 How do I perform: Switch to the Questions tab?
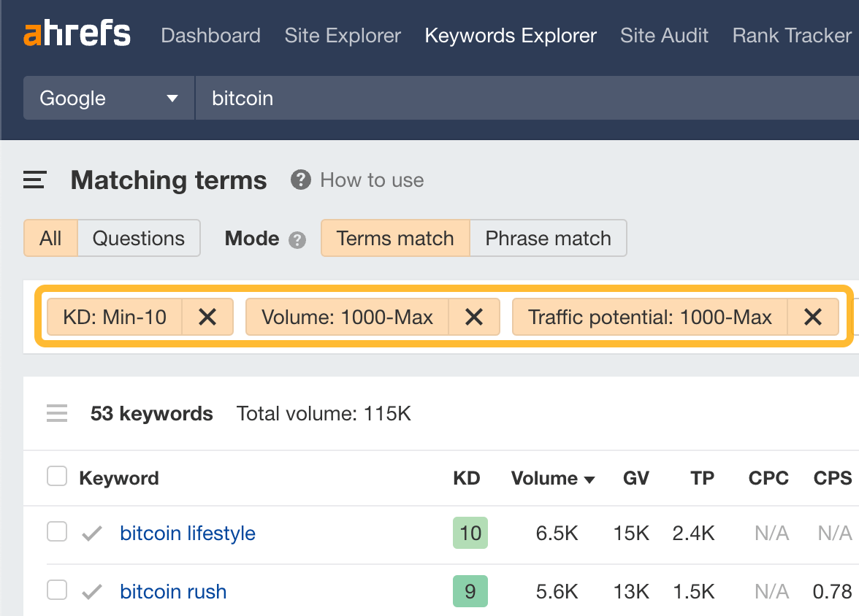click(x=139, y=238)
